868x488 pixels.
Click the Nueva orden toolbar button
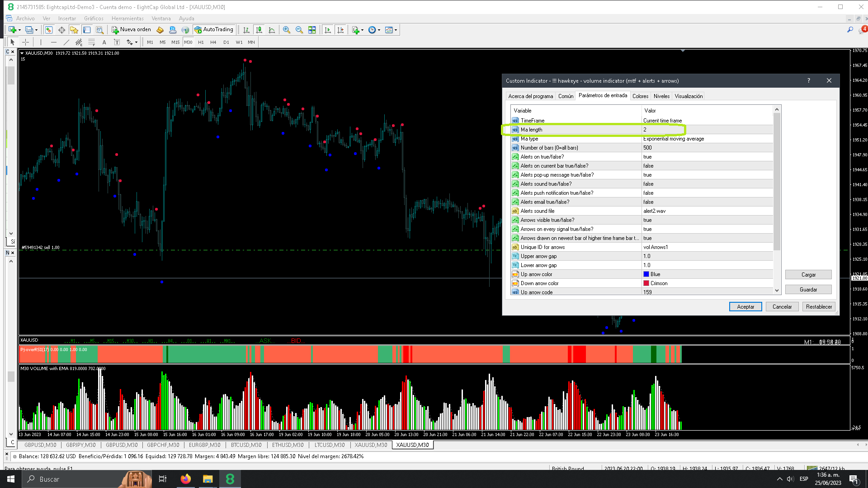pyautogui.click(x=131, y=30)
